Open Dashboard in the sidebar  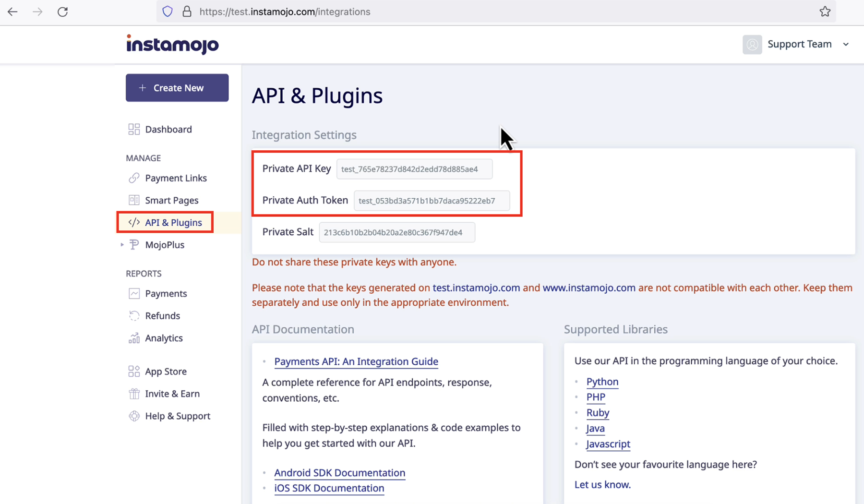(168, 129)
